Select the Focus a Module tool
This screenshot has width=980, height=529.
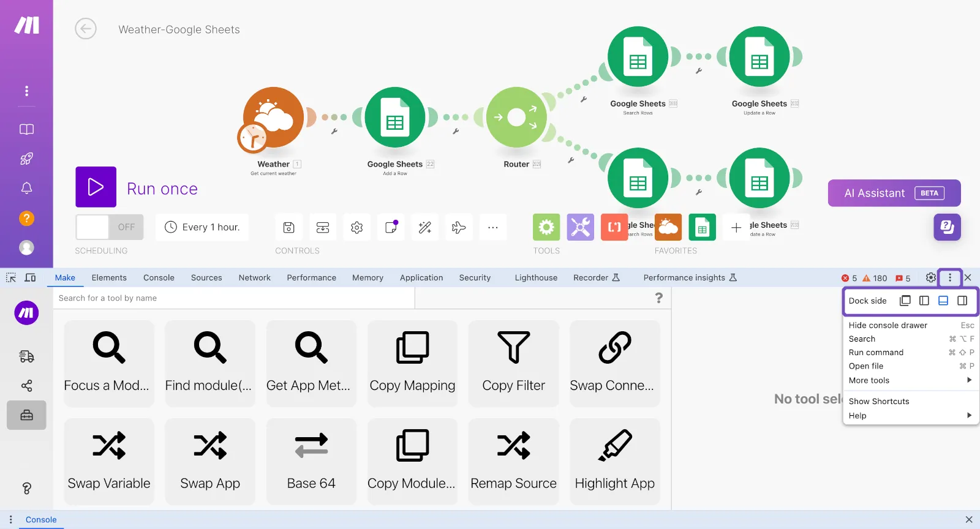pos(109,363)
